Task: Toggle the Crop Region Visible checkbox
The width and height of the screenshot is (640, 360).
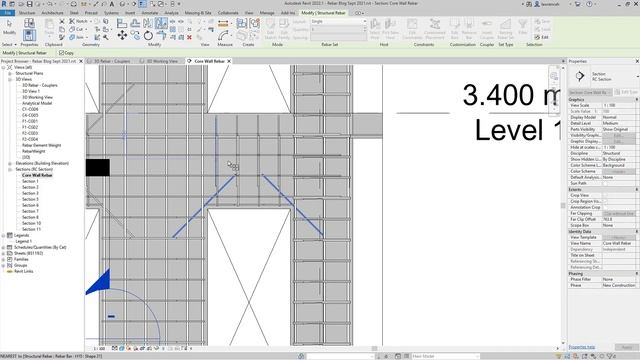Action: point(606,201)
